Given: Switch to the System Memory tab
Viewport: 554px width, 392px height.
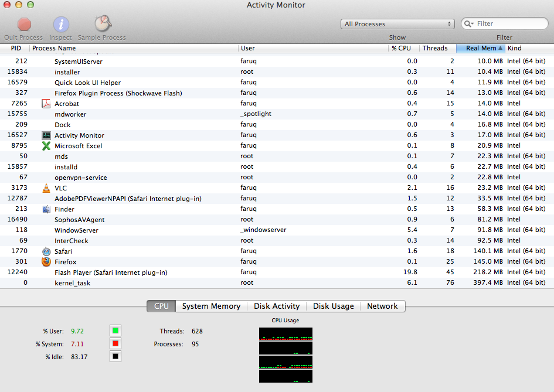Looking at the screenshot, I should point(211,306).
